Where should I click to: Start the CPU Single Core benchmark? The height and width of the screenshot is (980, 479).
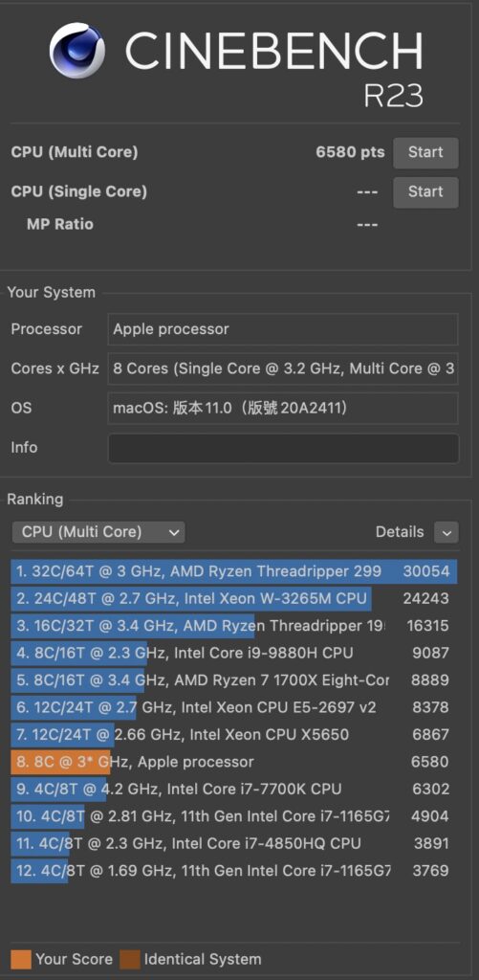click(x=425, y=191)
